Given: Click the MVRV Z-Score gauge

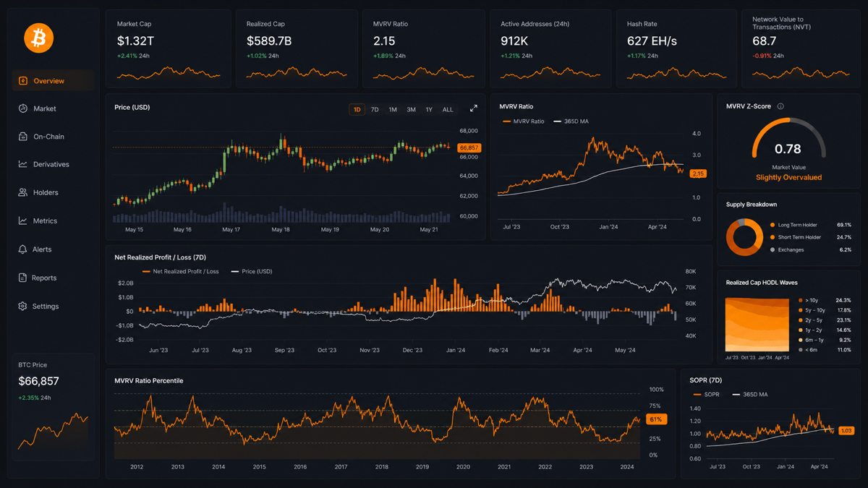Looking at the screenshot, I should pos(788,139).
